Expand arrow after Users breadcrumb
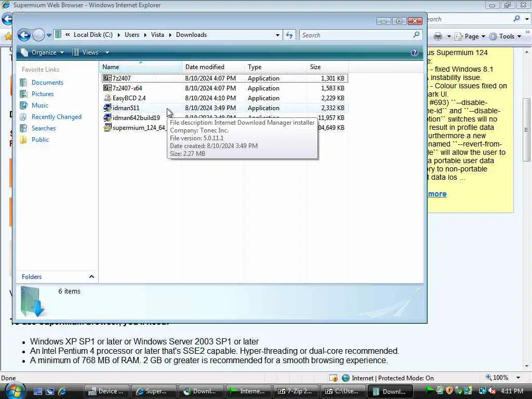 (145, 35)
